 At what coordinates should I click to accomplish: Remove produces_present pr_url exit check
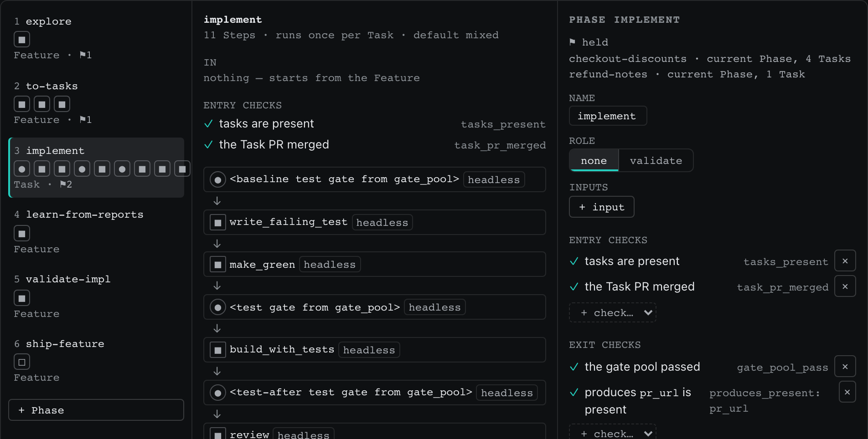pyautogui.click(x=847, y=392)
